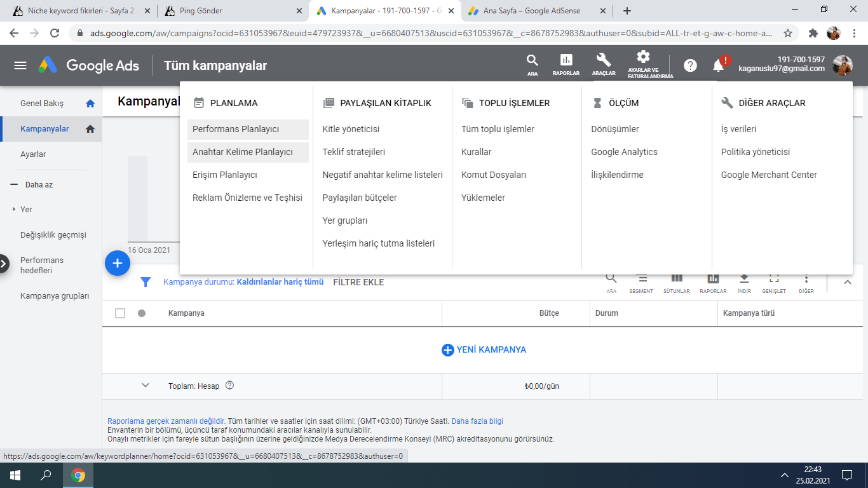Open the notifications bell

(719, 65)
